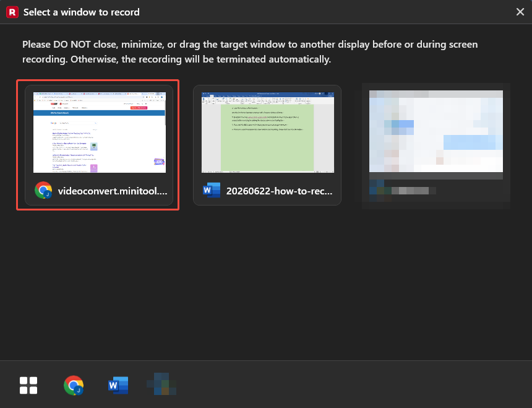Image resolution: width=532 pixels, height=408 pixels.
Task: Select the videoconvert.minitool Chrome window thumbnail
Action: [x=100, y=132]
